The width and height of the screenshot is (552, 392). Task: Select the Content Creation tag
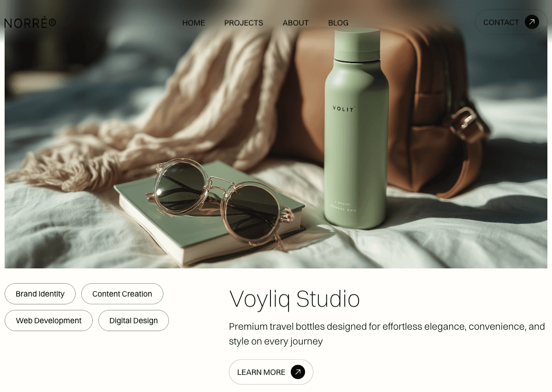[x=122, y=294]
